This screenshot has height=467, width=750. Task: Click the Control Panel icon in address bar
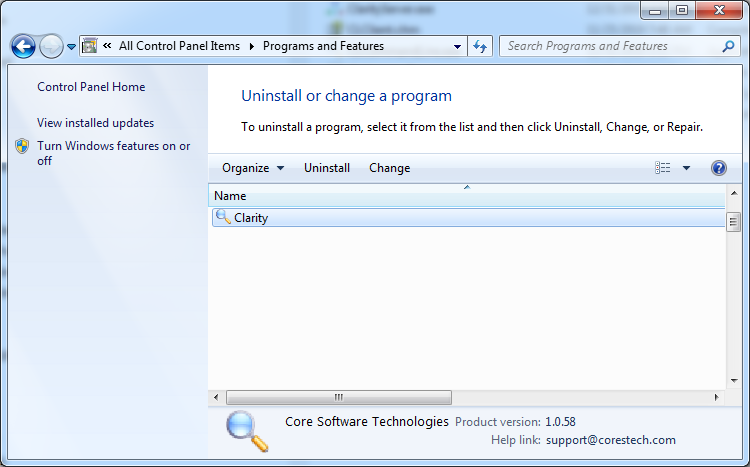click(x=89, y=46)
